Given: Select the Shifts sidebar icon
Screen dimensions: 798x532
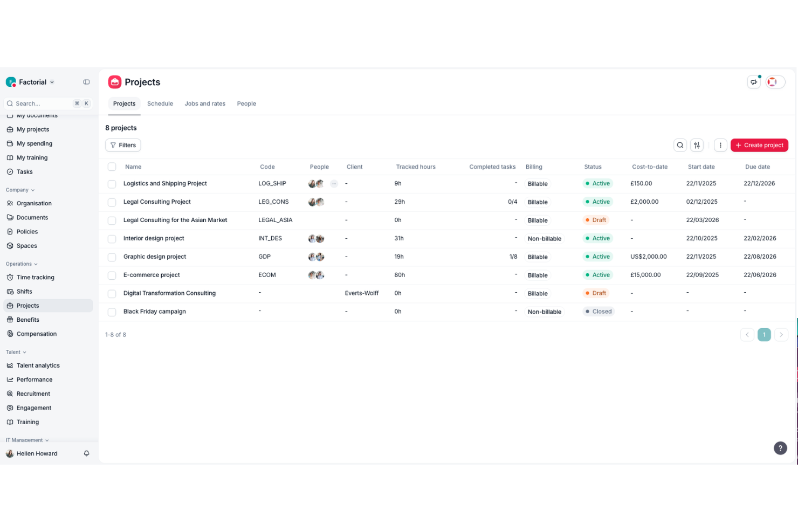Looking at the screenshot, I should (x=10, y=291).
